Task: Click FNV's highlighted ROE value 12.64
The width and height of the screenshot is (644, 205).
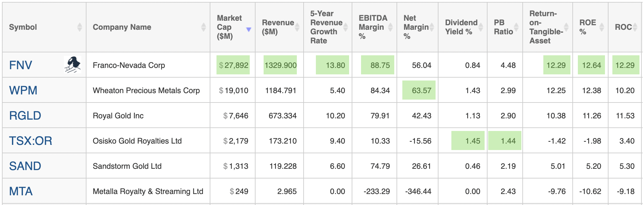Action: [x=591, y=65]
